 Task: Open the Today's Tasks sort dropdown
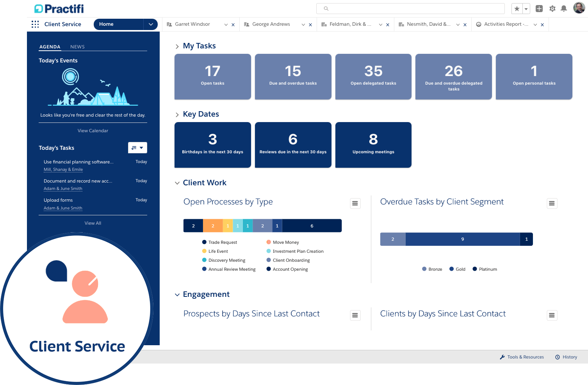[x=137, y=147]
